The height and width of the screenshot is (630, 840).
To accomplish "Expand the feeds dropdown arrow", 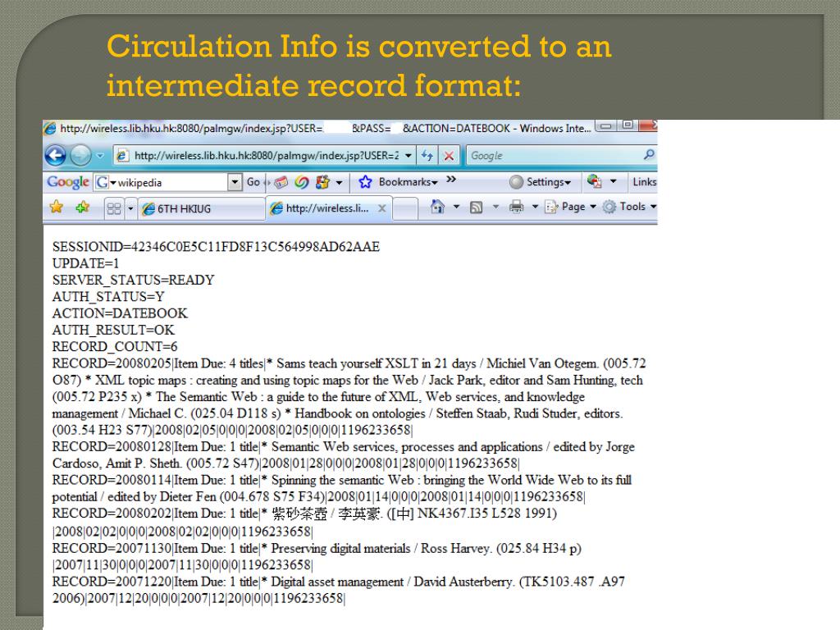I will 495,207.
